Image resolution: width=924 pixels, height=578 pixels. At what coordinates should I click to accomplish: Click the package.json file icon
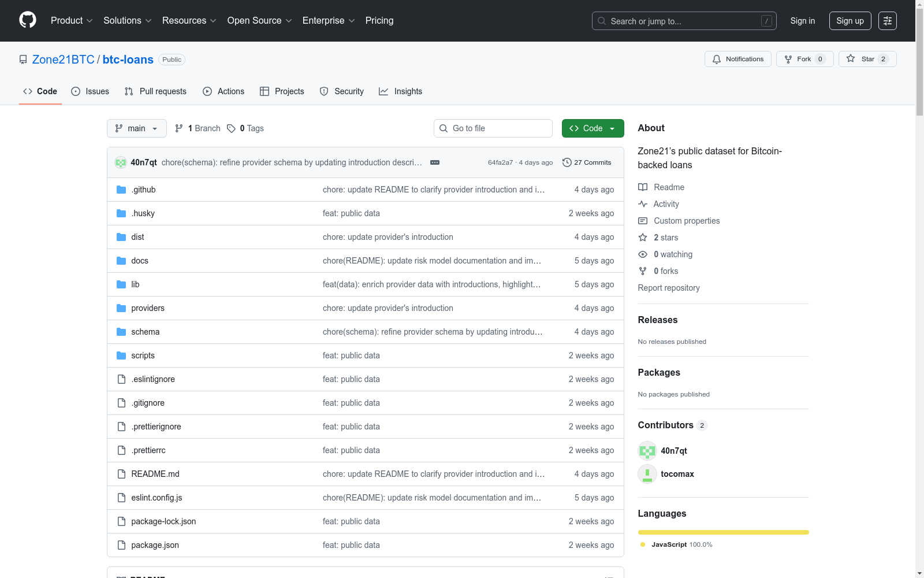coord(121,545)
